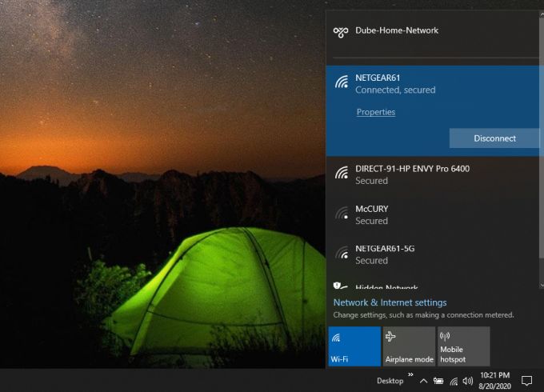This screenshot has width=544, height=392.
Task: Click the McCURY Wi-Fi signal icon
Action: click(342, 214)
